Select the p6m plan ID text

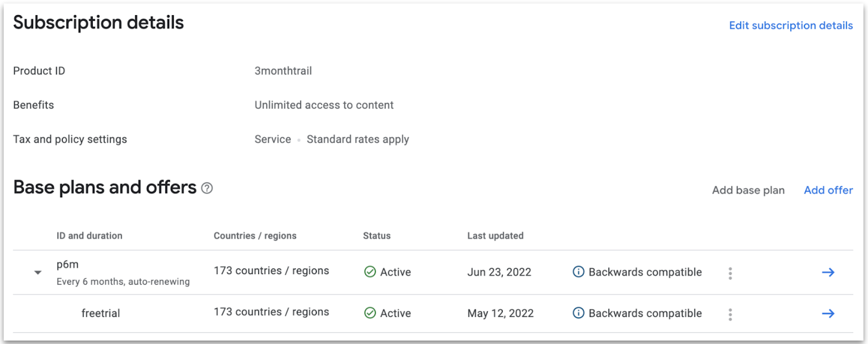[68, 264]
